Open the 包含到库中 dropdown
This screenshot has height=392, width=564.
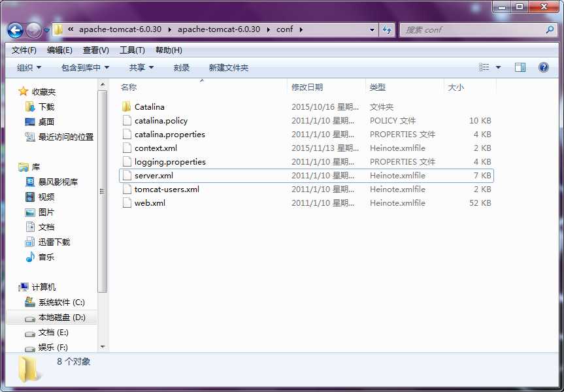coord(85,67)
